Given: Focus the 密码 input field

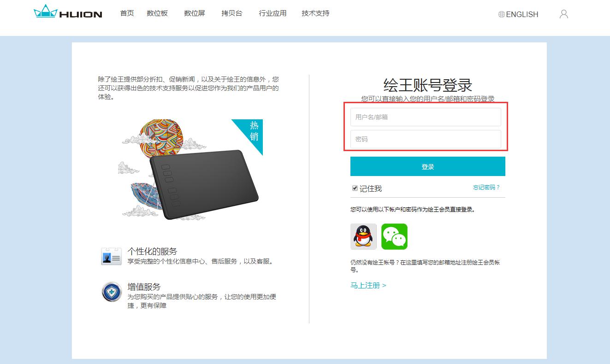Looking at the screenshot, I should 426,139.
